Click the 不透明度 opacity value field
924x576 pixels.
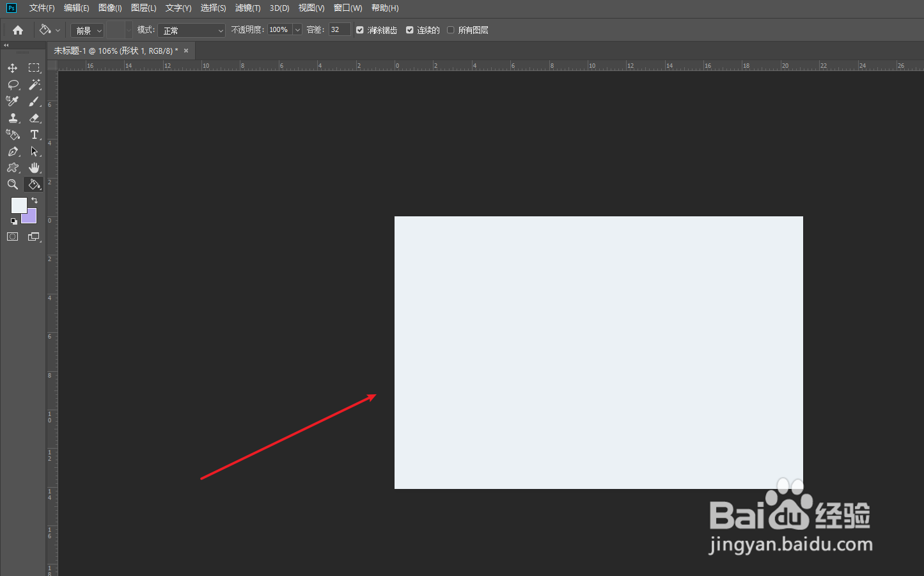(x=280, y=30)
